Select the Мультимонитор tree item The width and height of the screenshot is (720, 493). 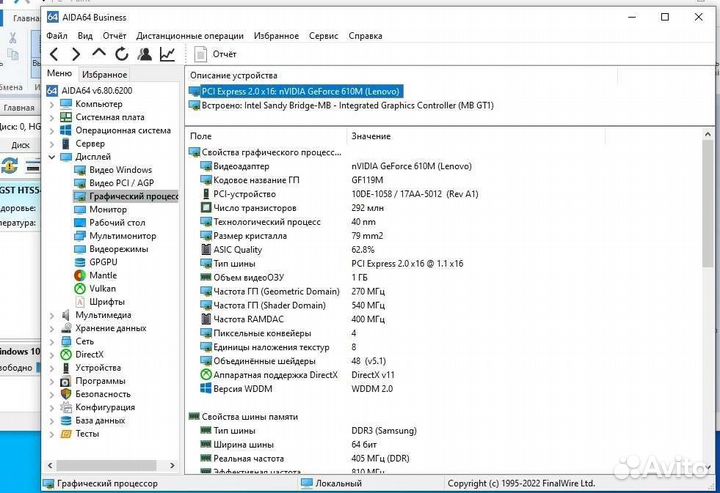click(x=123, y=236)
